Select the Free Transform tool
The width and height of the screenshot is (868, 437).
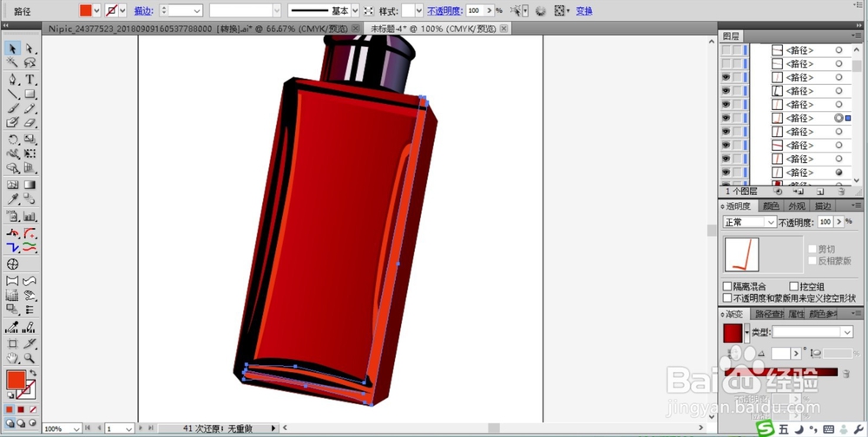(x=30, y=153)
